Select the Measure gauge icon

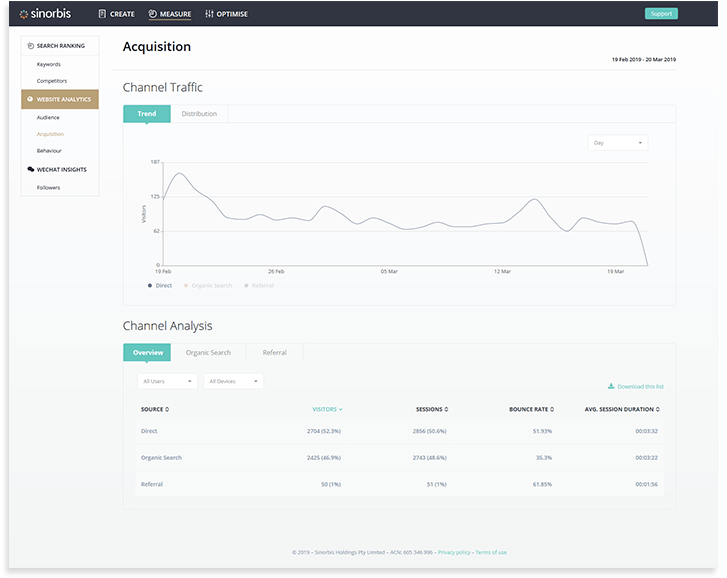[x=153, y=14]
